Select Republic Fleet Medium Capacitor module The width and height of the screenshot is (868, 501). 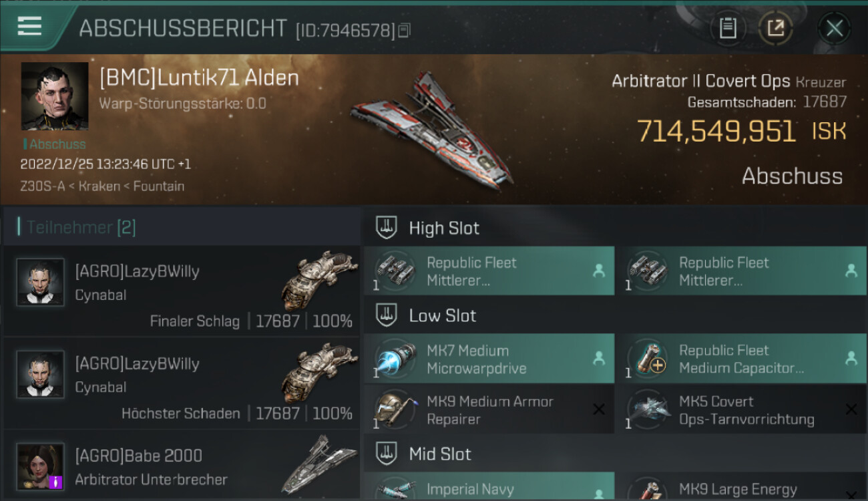(x=741, y=359)
